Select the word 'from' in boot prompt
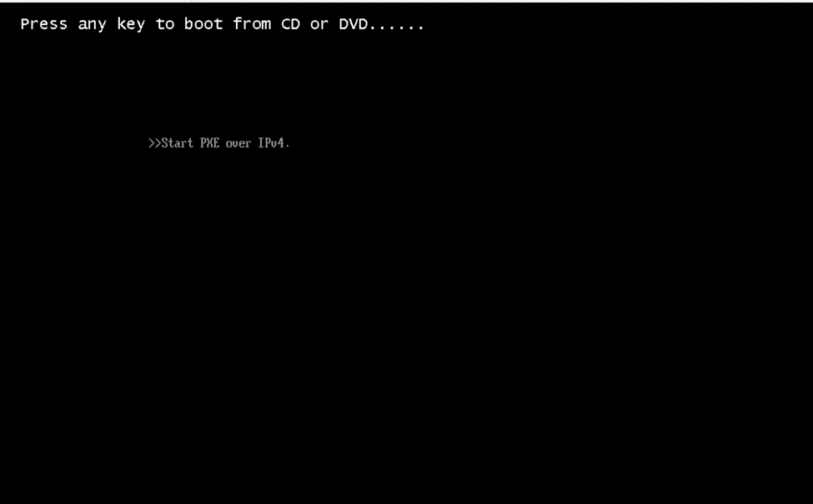The width and height of the screenshot is (813, 504). (x=252, y=24)
